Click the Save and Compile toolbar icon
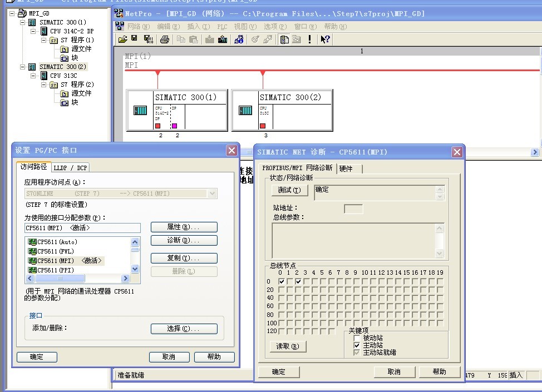The height and width of the screenshot is (392, 542). coord(148,39)
